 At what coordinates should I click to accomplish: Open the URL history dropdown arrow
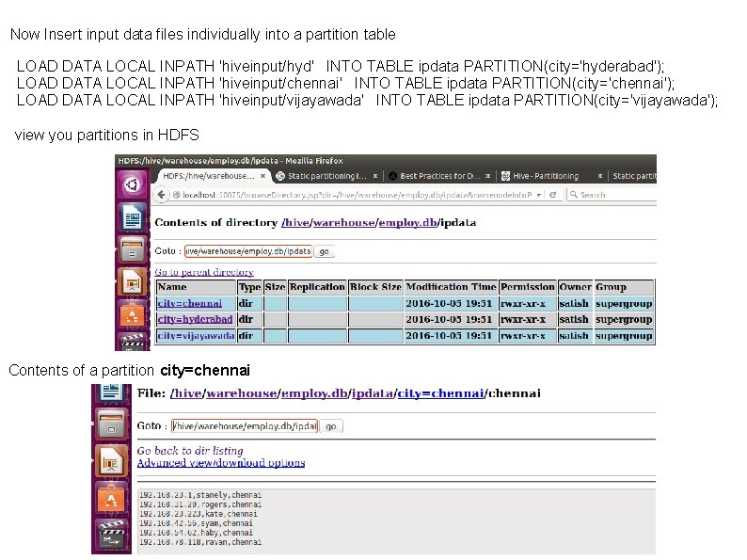tap(539, 195)
